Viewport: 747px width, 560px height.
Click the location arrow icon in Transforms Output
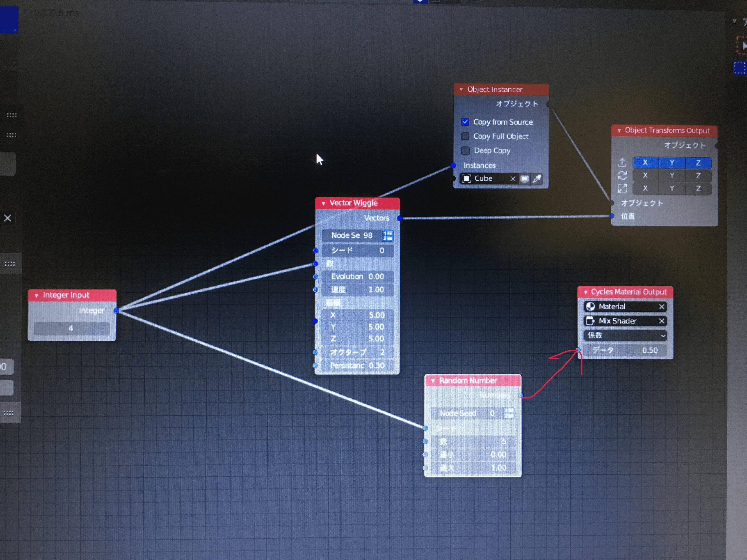pyautogui.click(x=622, y=162)
